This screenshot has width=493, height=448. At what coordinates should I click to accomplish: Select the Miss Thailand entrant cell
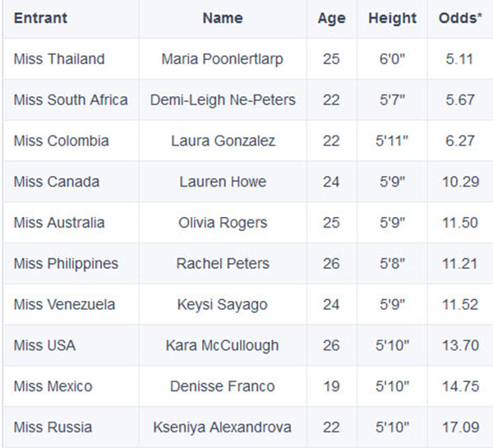point(59,59)
